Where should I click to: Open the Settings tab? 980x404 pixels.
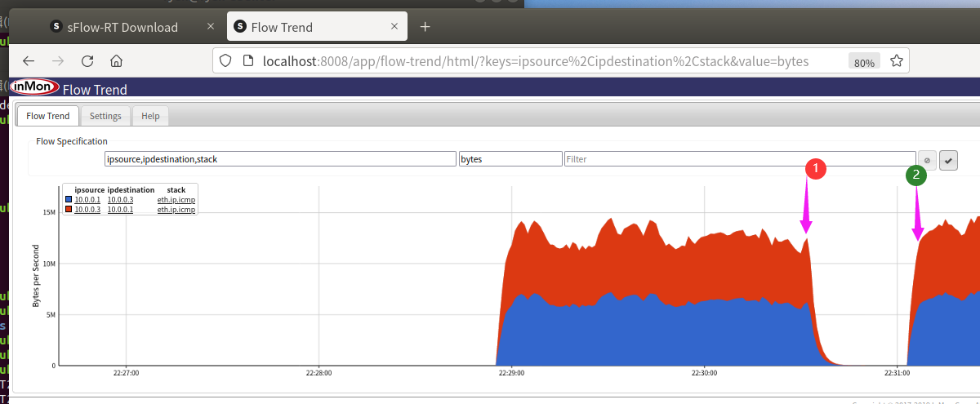click(105, 116)
